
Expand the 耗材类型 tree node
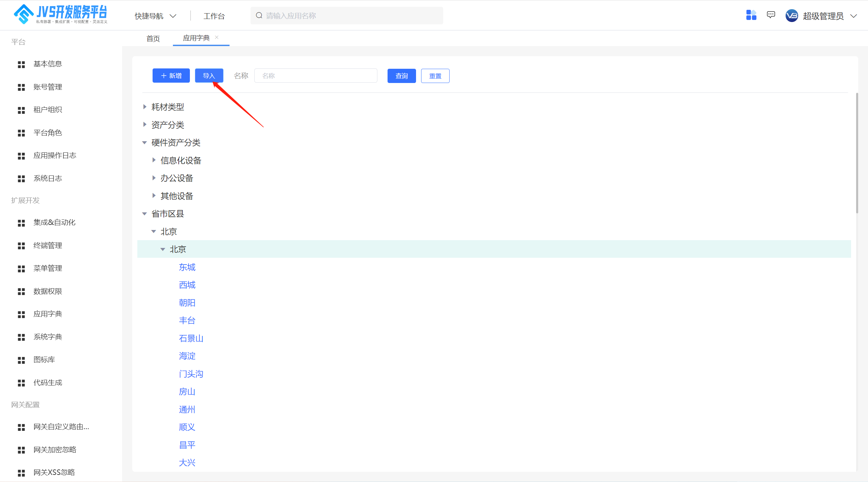click(x=145, y=107)
